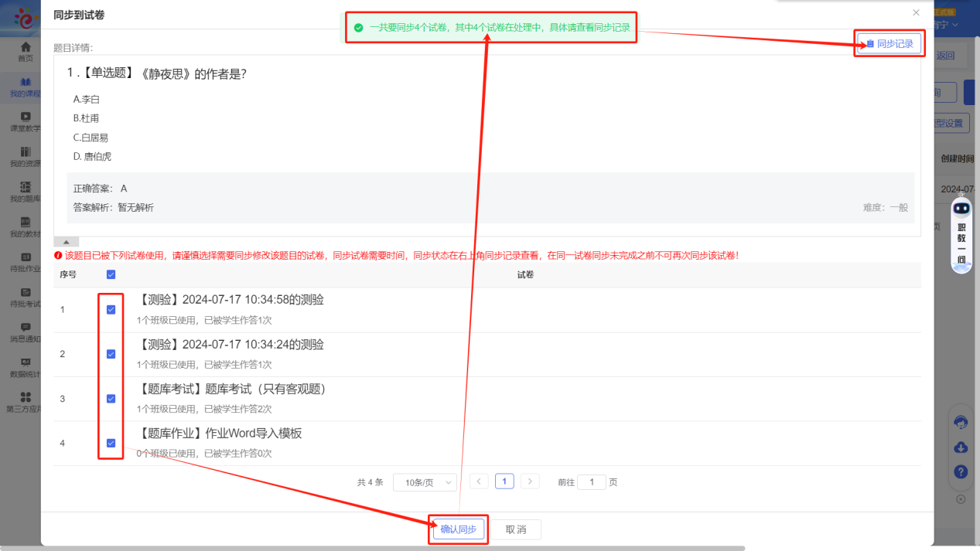980x551 pixels.
Task: Uncheck the 10:34:58 测验 row checkbox
Action: [111, 310]
